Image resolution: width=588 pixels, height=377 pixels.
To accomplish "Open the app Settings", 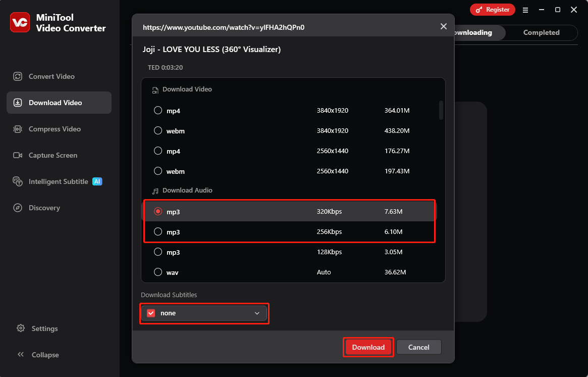I will point(38,328).
